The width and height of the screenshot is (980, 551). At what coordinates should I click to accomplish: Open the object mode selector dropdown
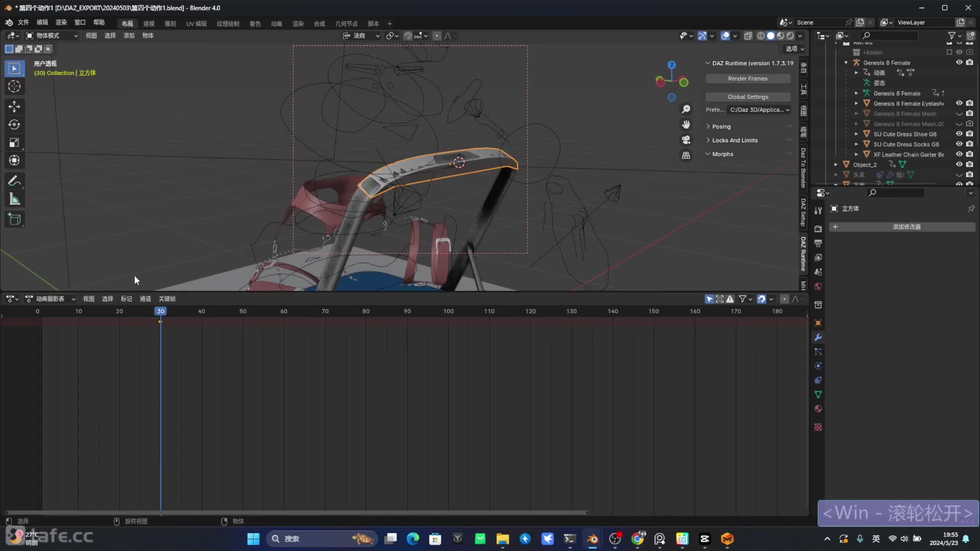click(x=52, y=36)
